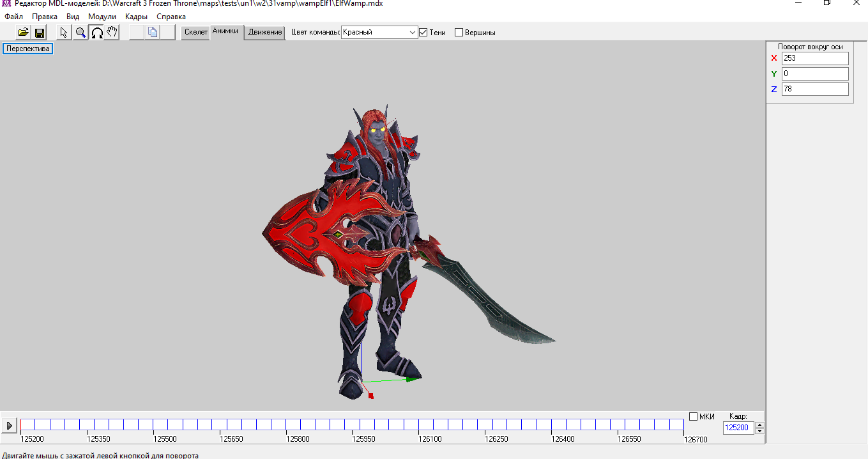Open the Правка menu
The height and width of the screenshot is (459, 868).
(45, 17)
